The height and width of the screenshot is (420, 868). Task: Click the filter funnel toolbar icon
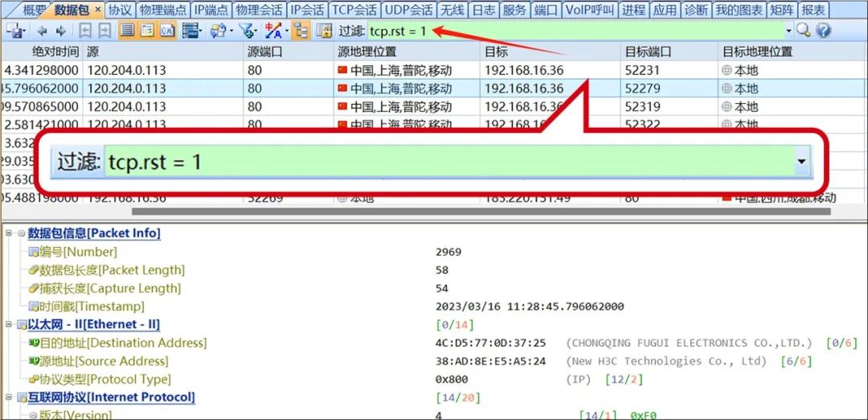tap(247, 31)
